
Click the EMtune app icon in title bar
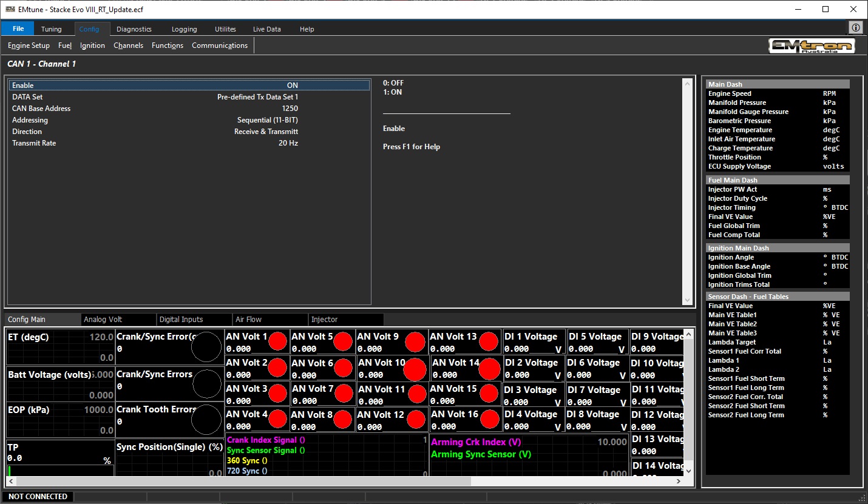point(10,10)
